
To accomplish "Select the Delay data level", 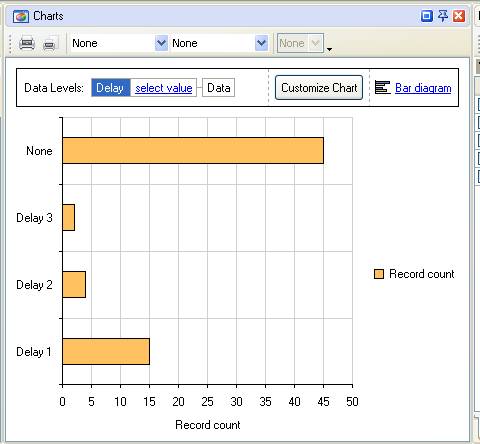I will coord(111,88).
